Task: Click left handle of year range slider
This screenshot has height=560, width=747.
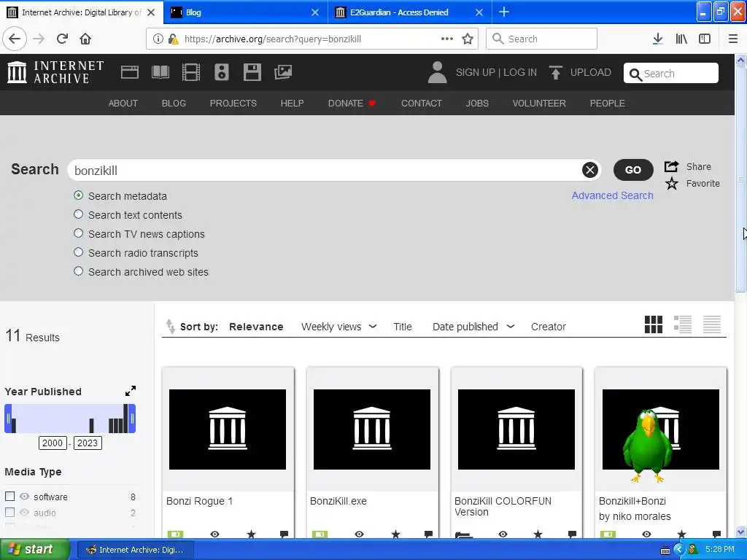Action: (8, 419)
